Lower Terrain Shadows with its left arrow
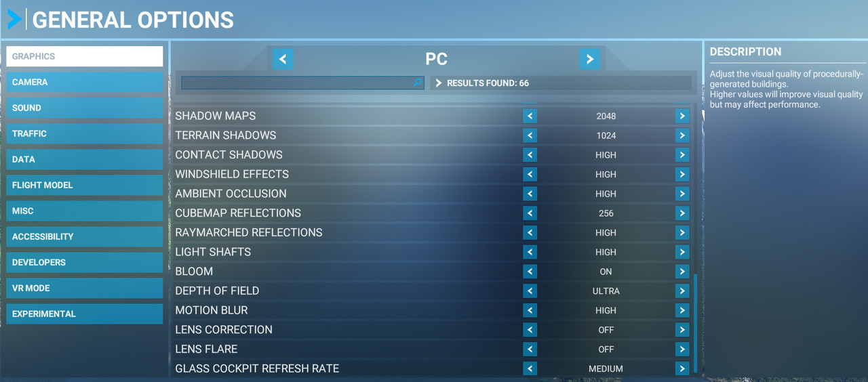Screen dimensions: 868x382 tap(530, 135)
